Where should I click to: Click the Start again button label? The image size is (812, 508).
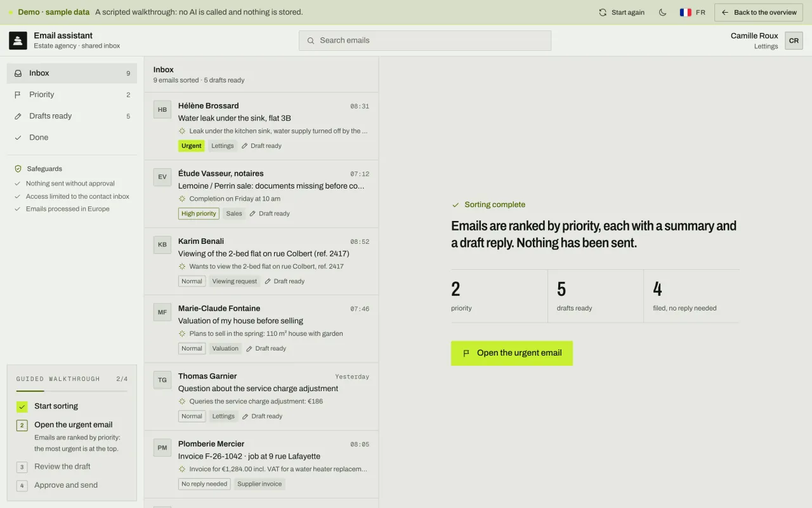point(628,13)
